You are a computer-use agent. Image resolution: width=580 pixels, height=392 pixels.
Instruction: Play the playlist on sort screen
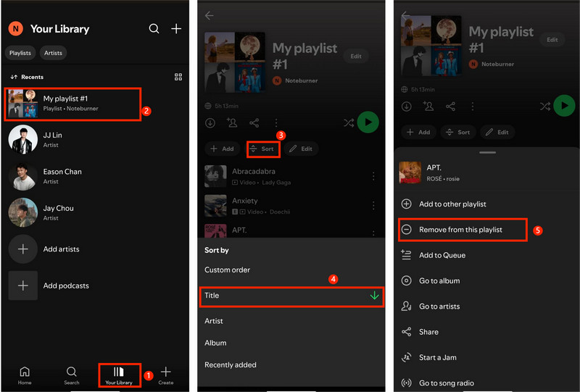click(368, 122)
